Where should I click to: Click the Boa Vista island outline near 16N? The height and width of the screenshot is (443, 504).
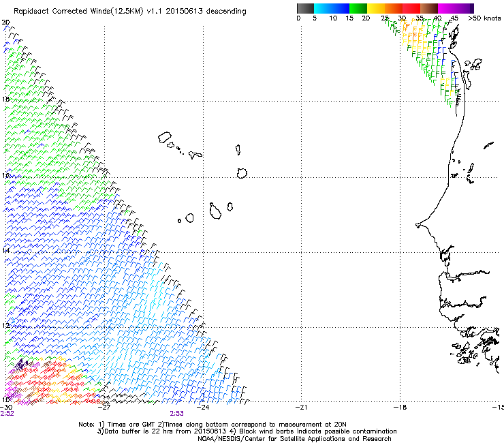242,173
